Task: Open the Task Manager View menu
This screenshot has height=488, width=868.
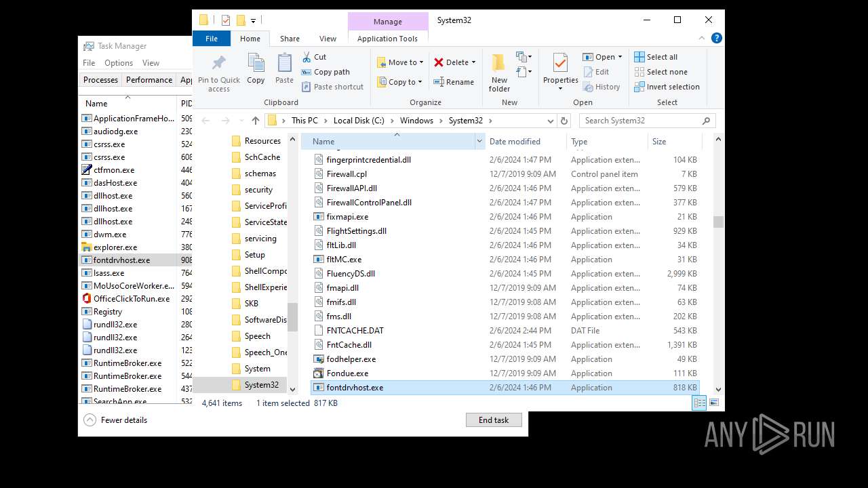Action: tap(151, 63)
